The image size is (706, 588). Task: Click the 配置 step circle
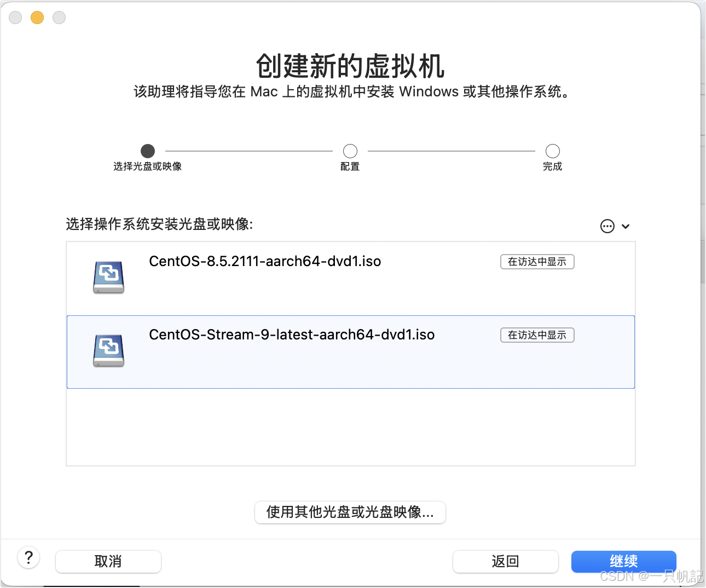point(350,151)
